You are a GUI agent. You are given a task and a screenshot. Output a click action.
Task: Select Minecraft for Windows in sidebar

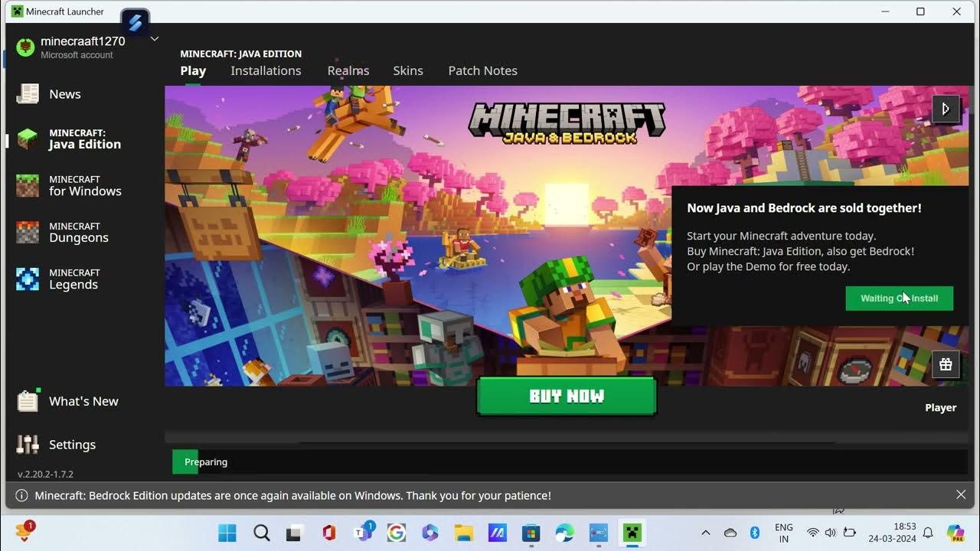tap(69, 186)
